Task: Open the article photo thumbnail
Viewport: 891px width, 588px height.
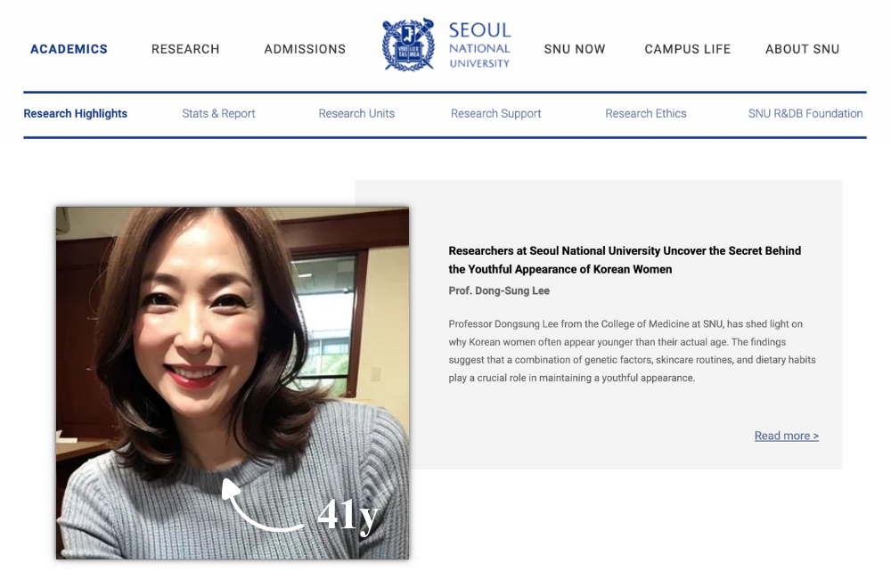Action: [232, 356]
